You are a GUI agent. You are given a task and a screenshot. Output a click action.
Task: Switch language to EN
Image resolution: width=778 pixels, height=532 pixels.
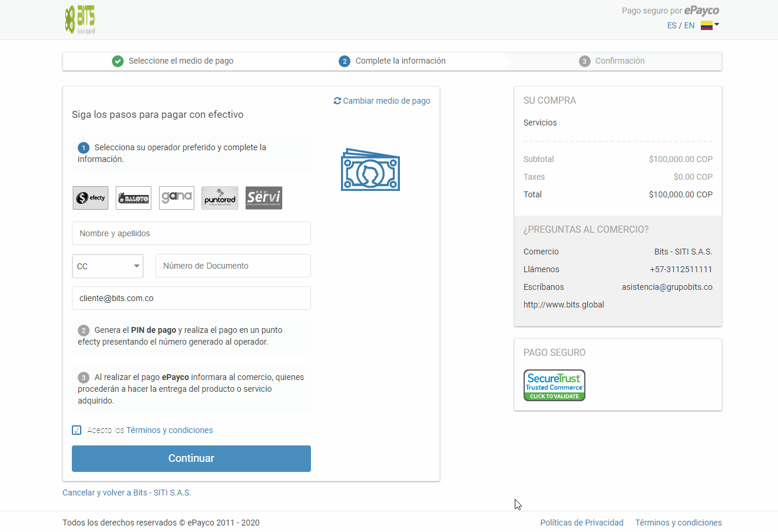coord(689,25)
